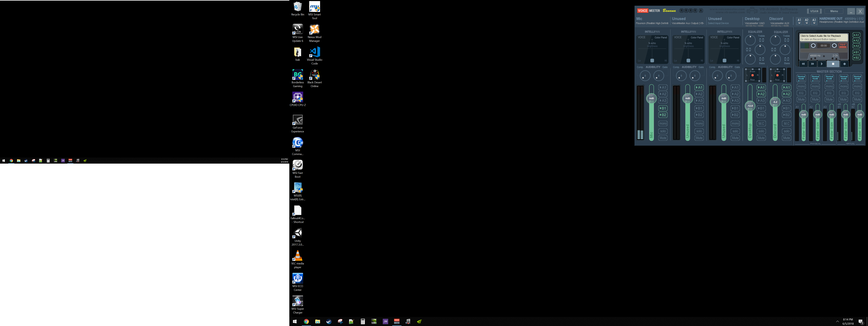Open the VBAN panel
868x326 pixels.
coord(814,11)
